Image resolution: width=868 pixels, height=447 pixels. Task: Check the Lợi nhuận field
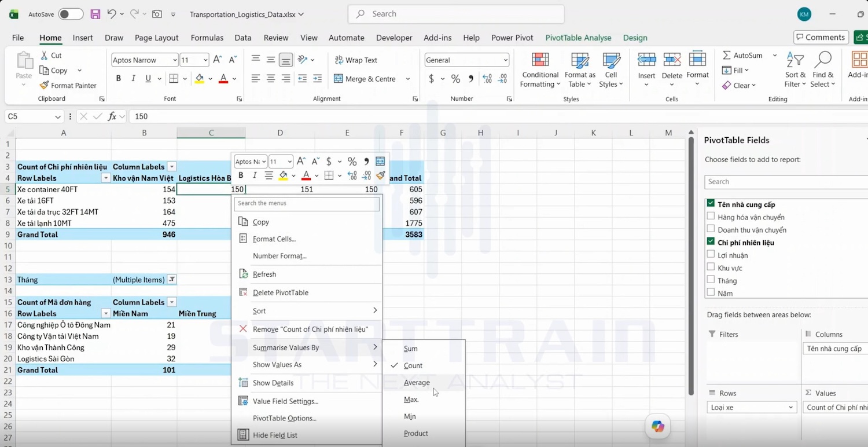711,255
